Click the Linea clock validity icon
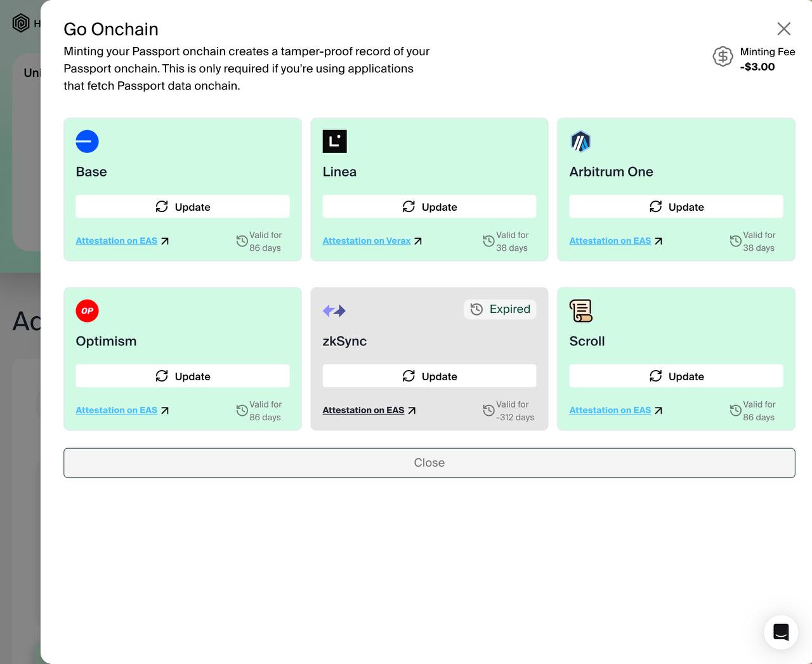812x664 pixels. (x=488, y=241)
